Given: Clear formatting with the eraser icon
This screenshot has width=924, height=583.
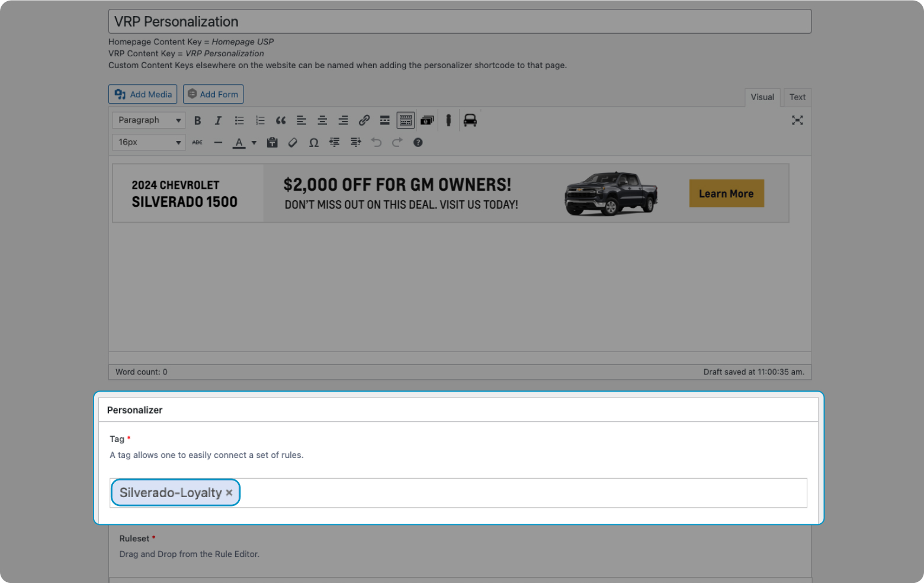Looking at the screenshot, I should 293,142.
